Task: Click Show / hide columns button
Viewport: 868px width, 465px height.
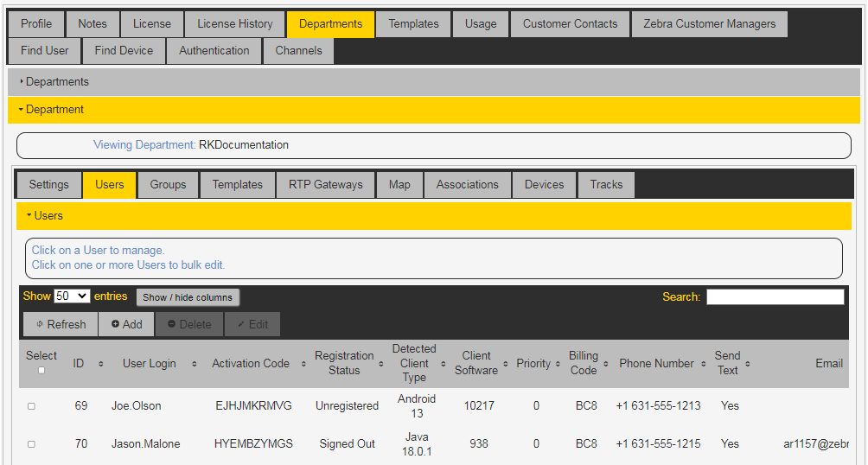Action: (x=188, y=297)
